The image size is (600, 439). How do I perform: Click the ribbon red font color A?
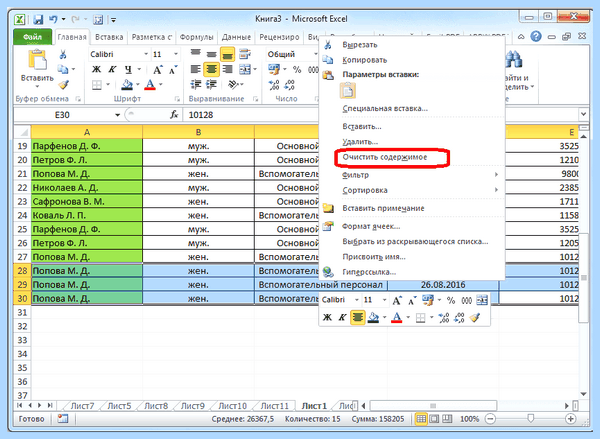150,85
